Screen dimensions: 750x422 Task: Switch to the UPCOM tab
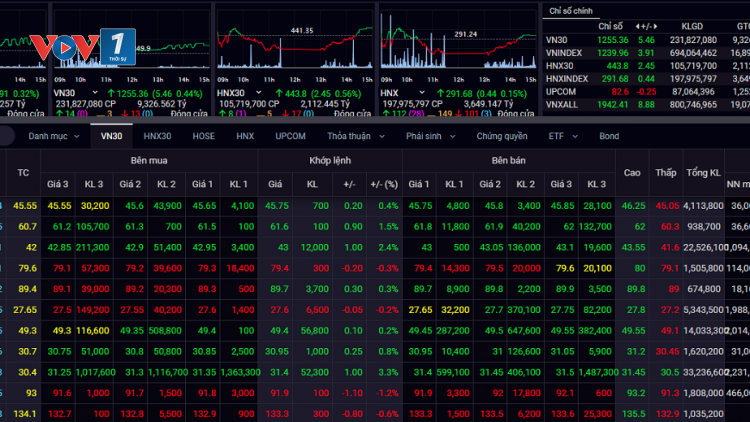point(290,136)
